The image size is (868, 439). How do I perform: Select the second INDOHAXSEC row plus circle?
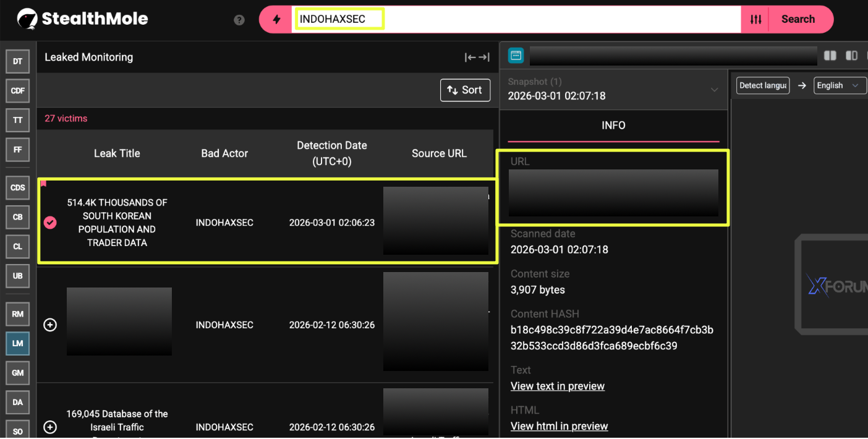[x=50, y=325]
